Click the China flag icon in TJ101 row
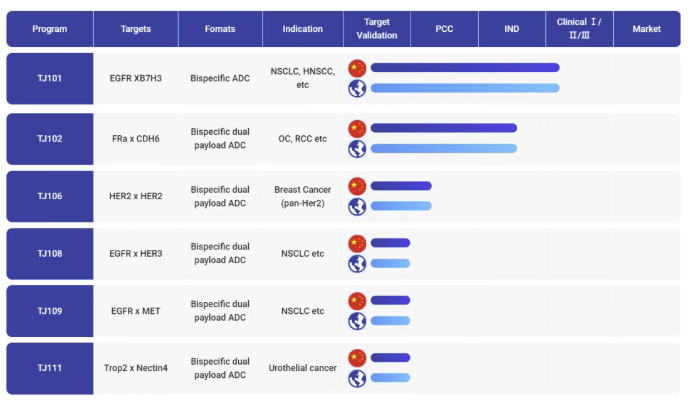Screen dimensions: 689x410 pos(357,68)
